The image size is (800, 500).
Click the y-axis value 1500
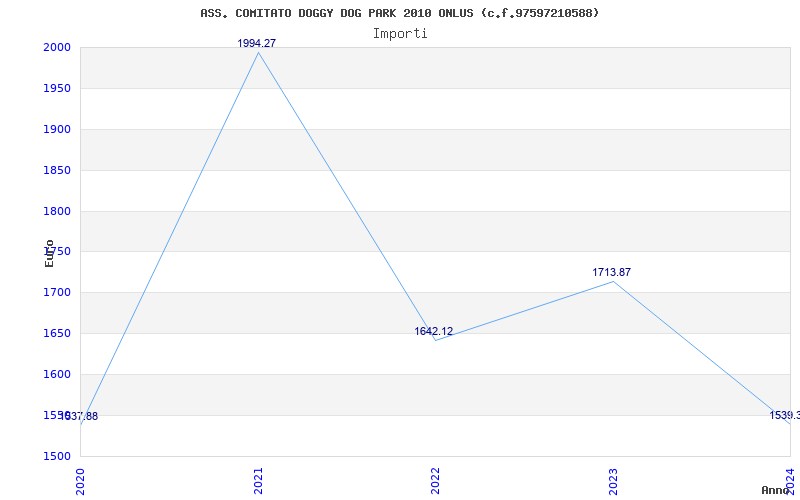tap(57, 456)
